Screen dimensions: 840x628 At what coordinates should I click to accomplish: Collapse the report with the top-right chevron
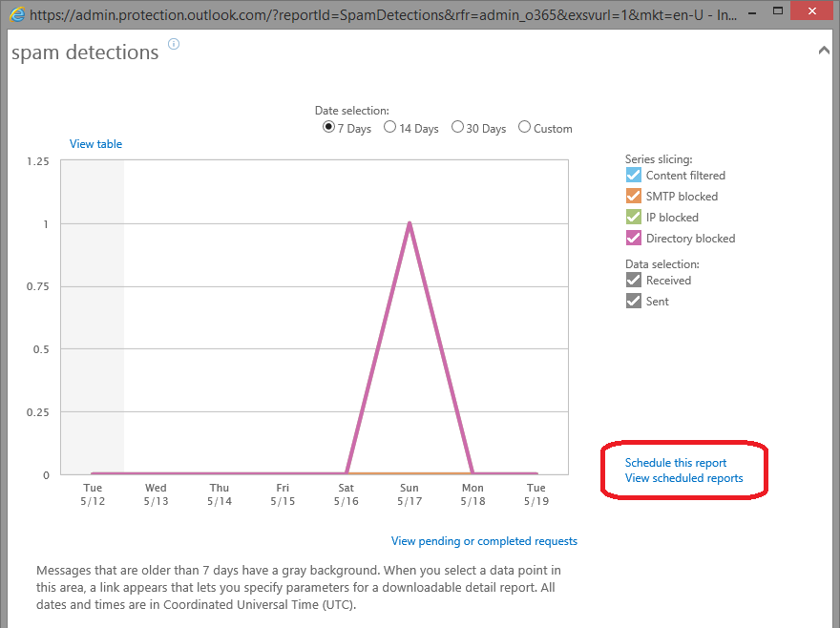point(824,51)
